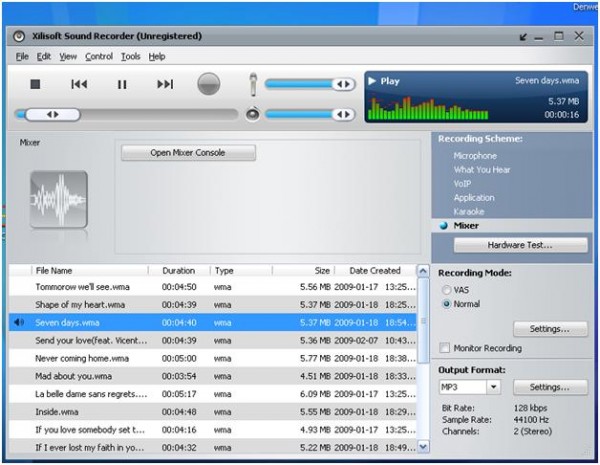Viewport: 600px width, 465px height.
Task: Open the View menu
Action: point(68,57)
